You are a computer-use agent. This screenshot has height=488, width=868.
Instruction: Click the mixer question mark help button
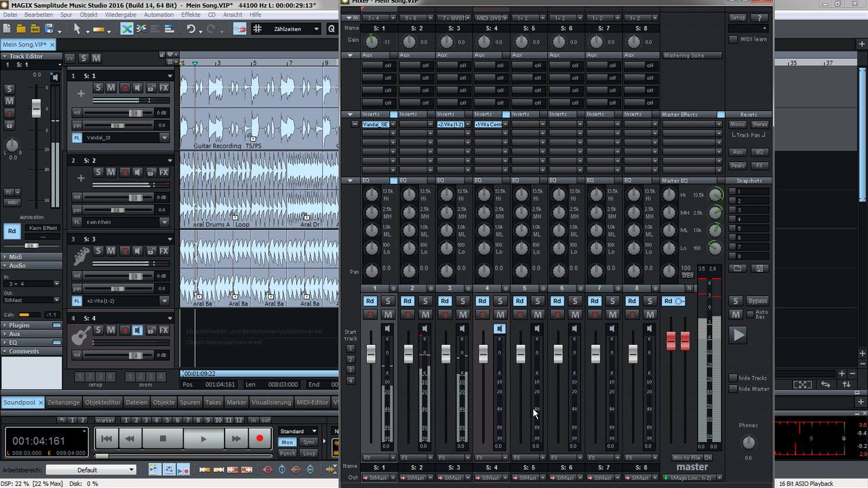point(759,18)
